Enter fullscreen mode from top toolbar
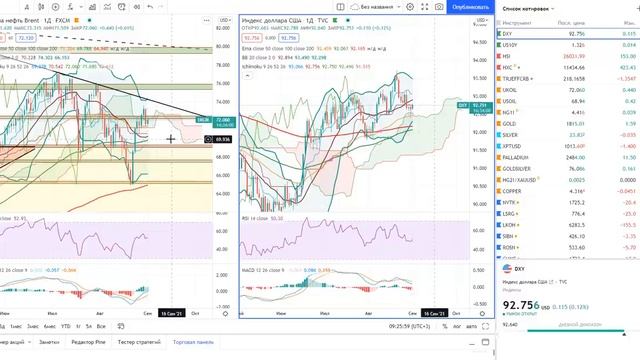Screen dimensions: 640x360 (x=424, y=7)
